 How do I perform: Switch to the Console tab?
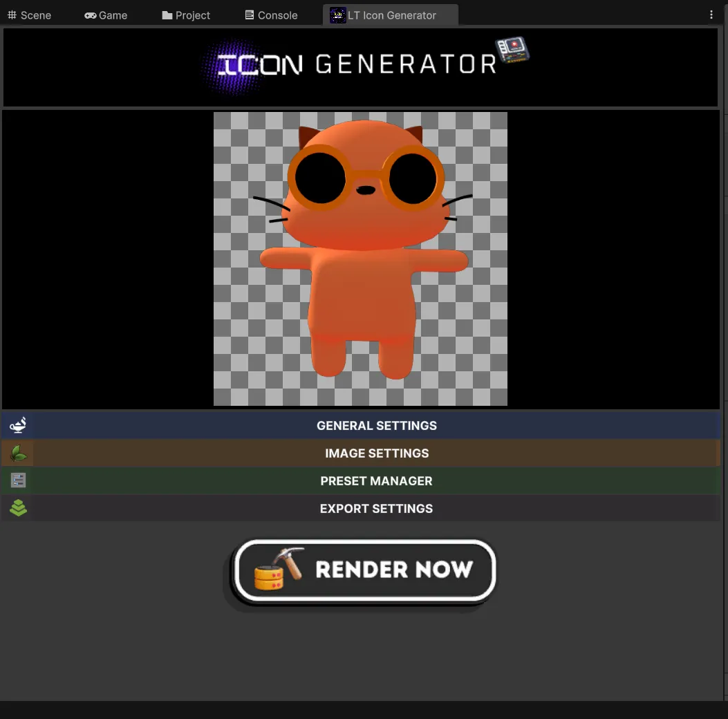[271, 15]
